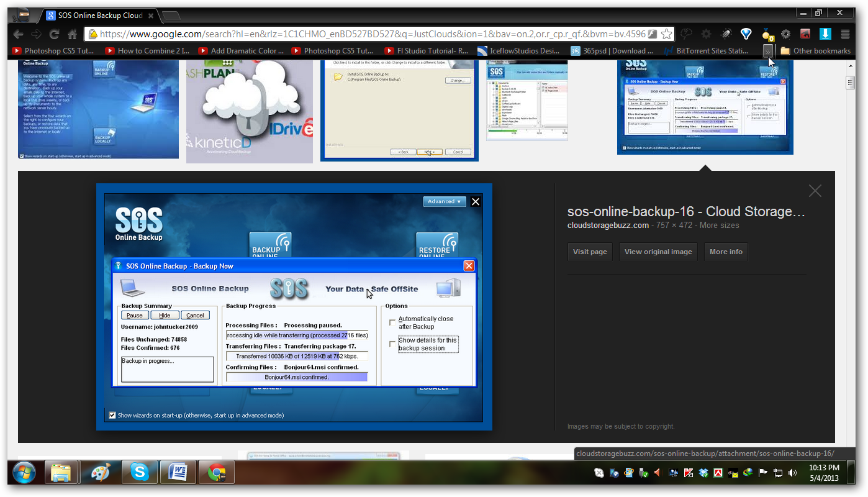Select the Install SOS Online Backup thumbnail

[x=399, y=111]
